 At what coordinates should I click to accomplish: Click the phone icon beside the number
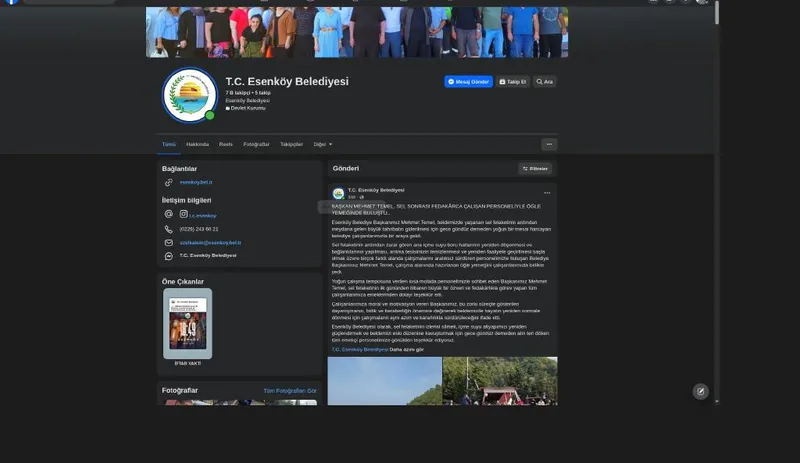coord(168,229)
